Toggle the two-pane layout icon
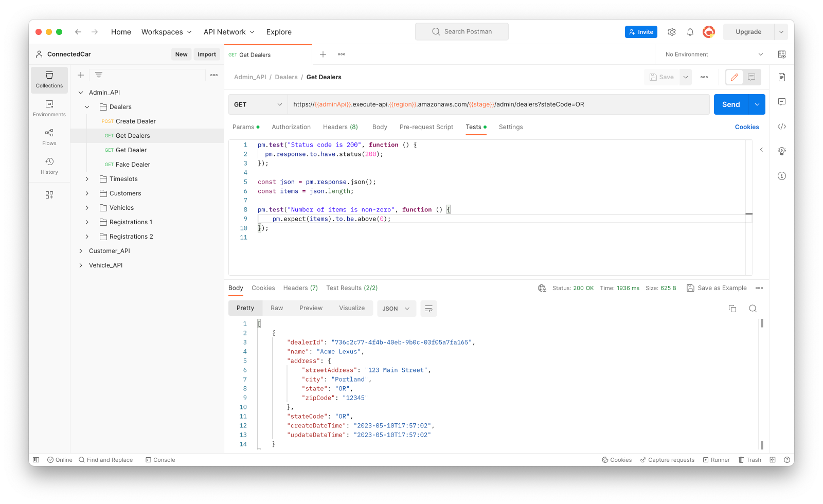Screen dimensions: 823x504 [773, 460]
